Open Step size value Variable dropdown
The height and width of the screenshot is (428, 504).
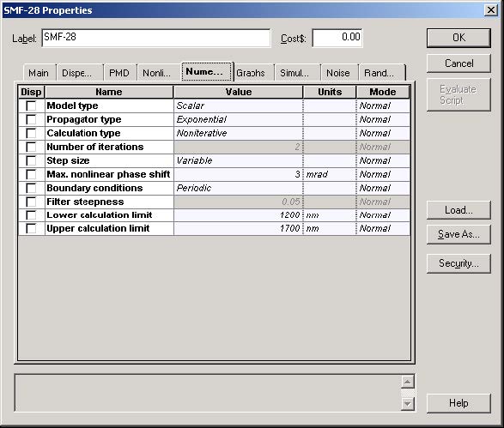238,160
